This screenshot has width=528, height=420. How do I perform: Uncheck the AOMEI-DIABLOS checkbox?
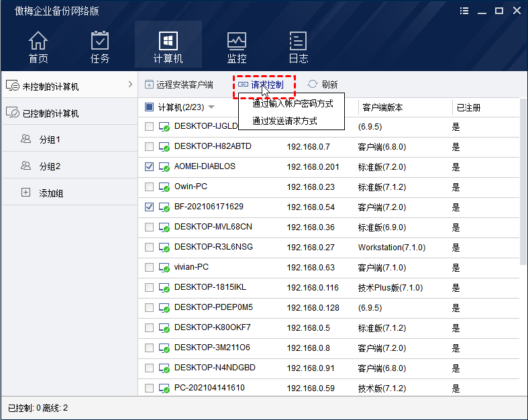149,166
